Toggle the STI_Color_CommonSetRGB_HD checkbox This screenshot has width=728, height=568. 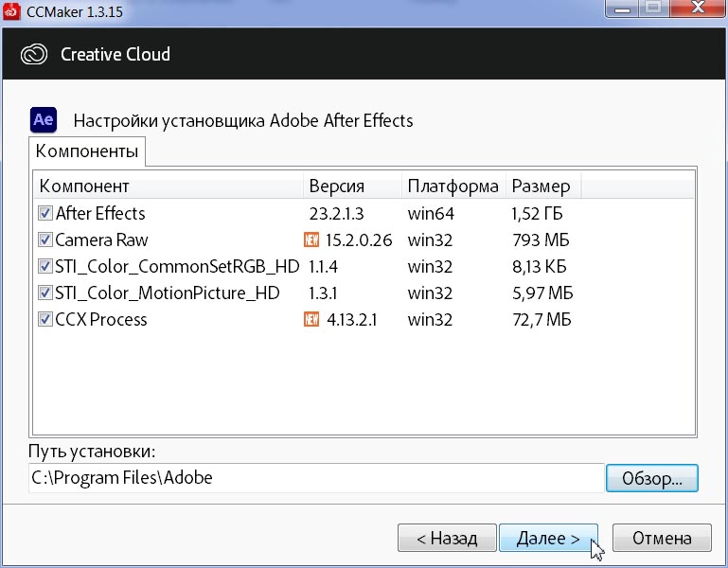pos(45,267)
